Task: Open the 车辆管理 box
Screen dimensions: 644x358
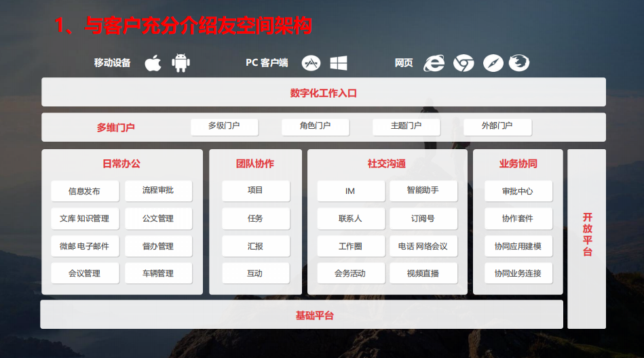Action: pyautogui.click(x=159, y=273)
